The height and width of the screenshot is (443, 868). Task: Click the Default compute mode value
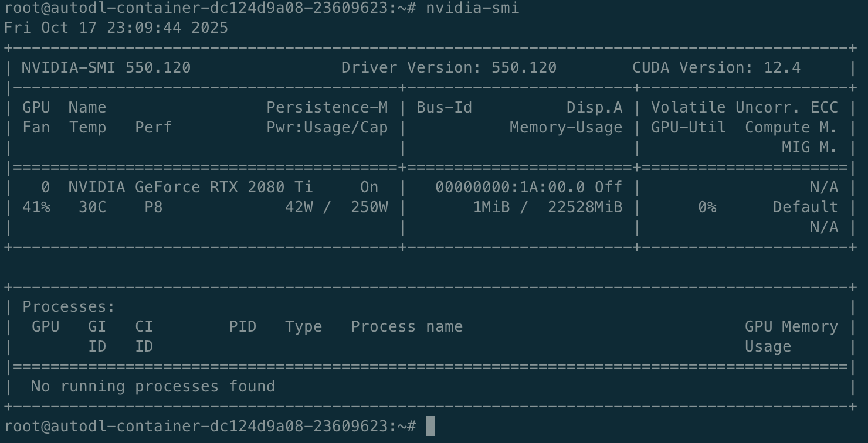pyautogui.click(x=805, y=207)
